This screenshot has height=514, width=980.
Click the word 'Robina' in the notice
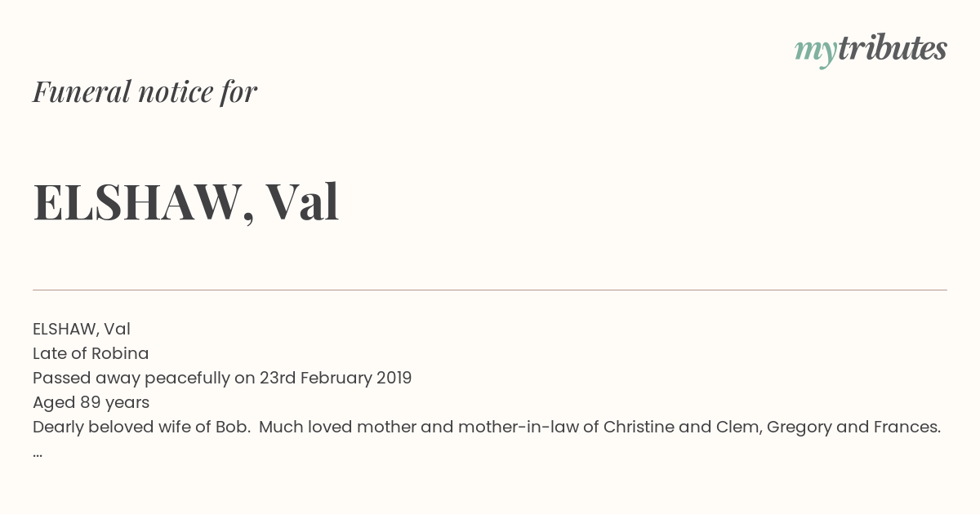pos(120,353)
